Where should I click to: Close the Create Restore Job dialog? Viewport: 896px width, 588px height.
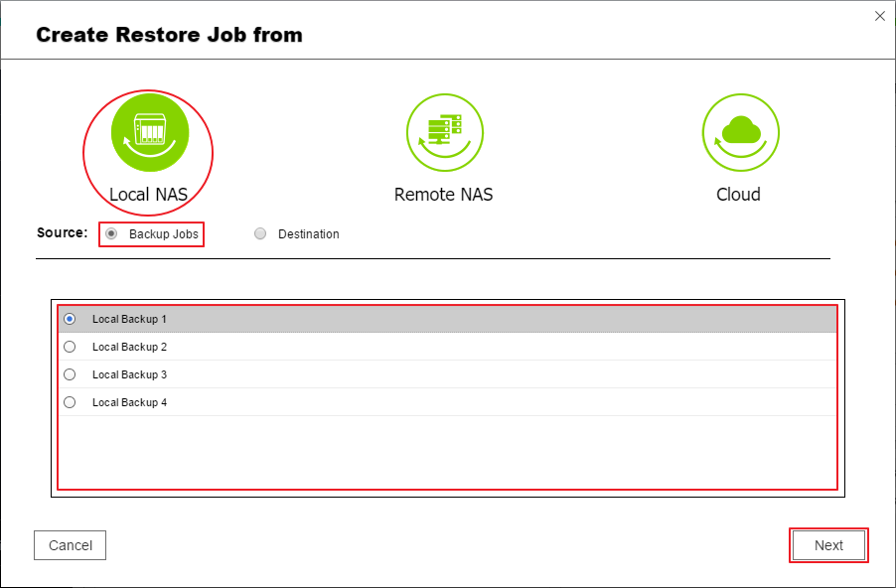879,16
